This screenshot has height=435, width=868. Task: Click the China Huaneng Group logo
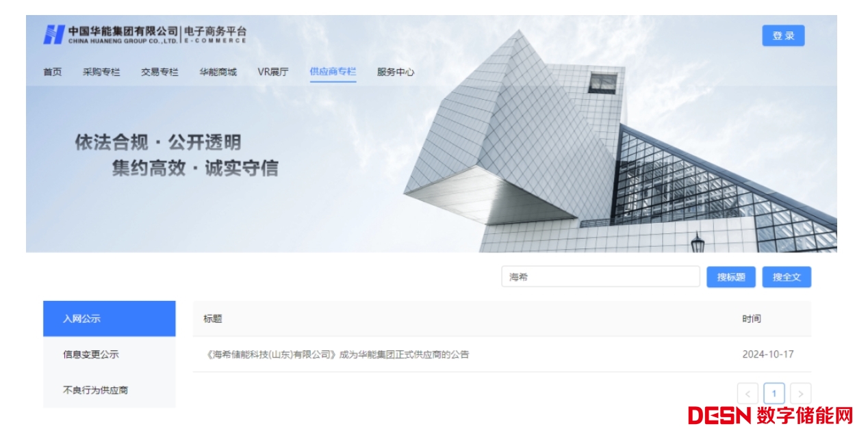(144, 34)
